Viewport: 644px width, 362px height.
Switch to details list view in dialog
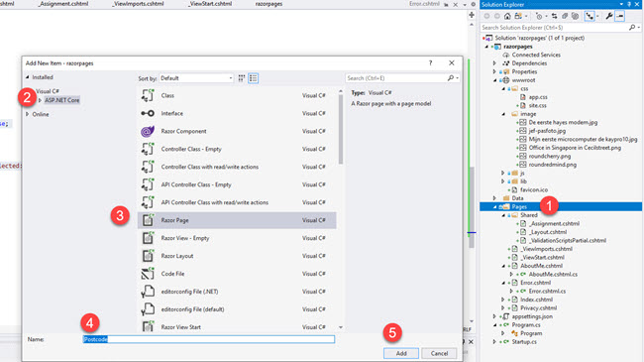pos(253,78)
